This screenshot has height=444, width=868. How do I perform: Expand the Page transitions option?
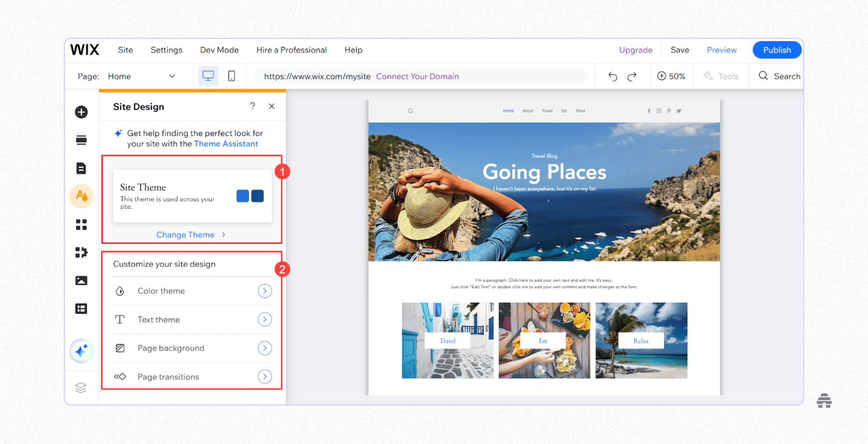point(265,377)
